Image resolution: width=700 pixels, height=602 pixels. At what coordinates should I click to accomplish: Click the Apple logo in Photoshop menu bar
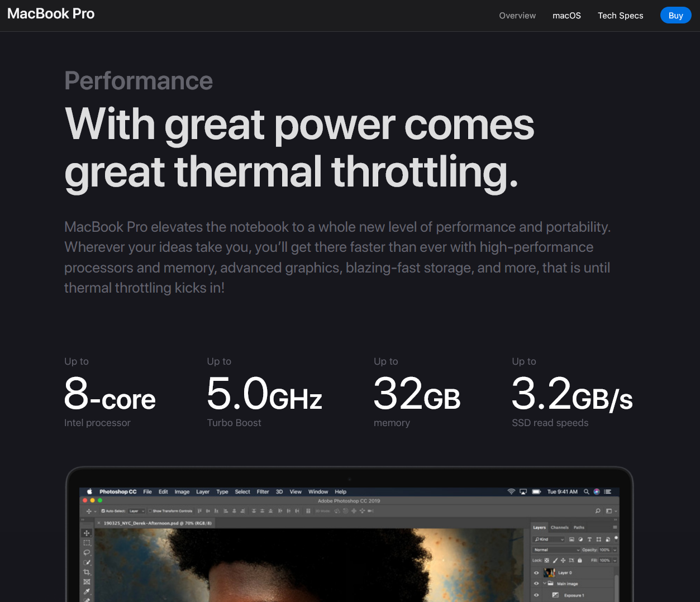pos(89,491)
